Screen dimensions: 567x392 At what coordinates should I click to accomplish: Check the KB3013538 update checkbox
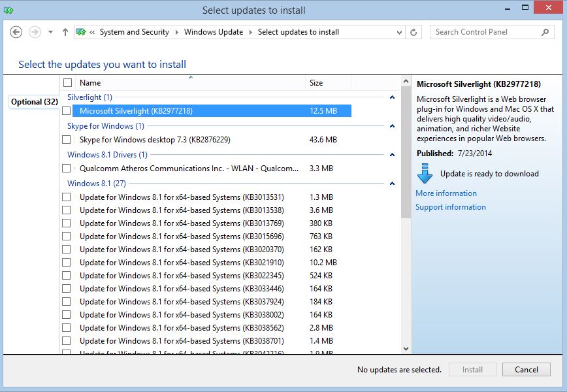67,210
